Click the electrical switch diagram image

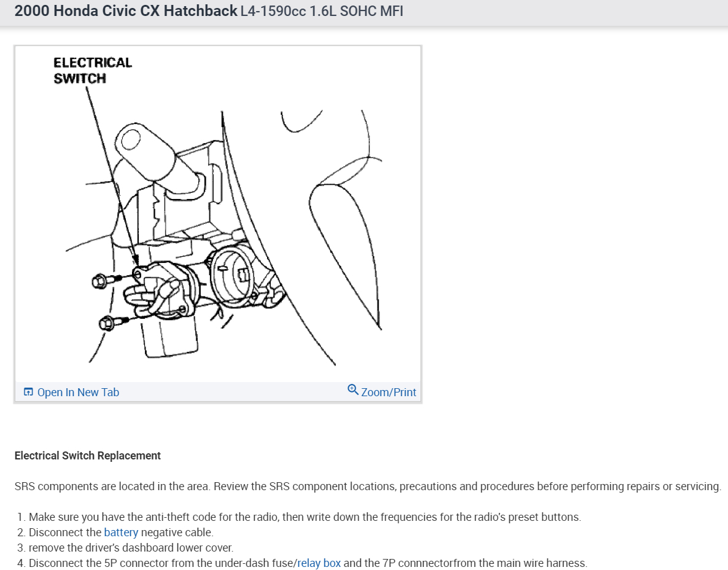[218, 214]
